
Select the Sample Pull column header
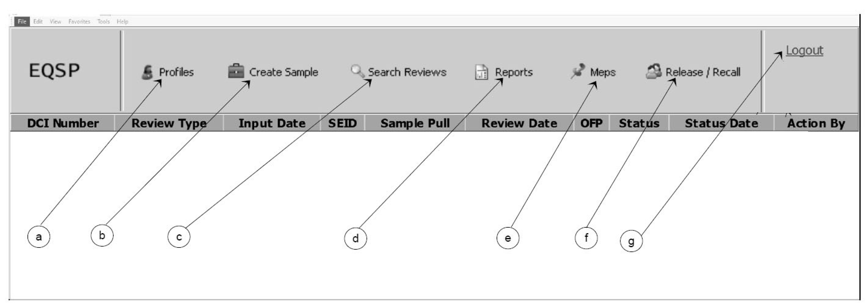point(415,123)
